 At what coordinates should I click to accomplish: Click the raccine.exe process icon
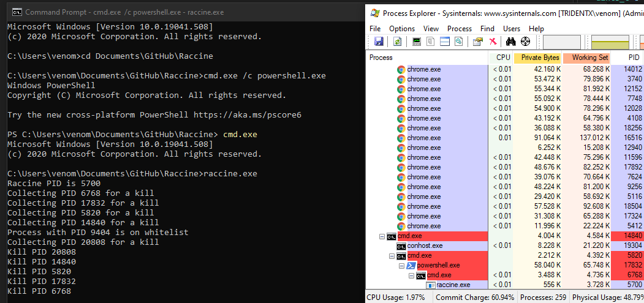pos(431,285)
